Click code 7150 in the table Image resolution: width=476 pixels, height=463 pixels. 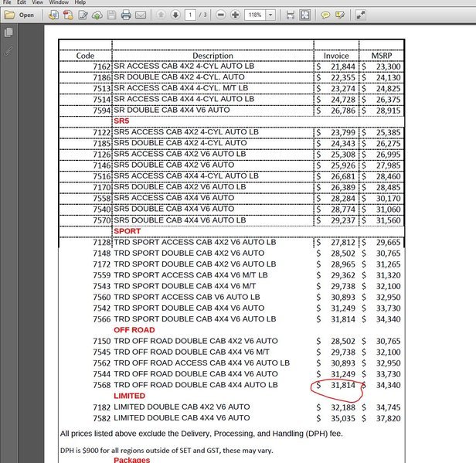(101, 341)
